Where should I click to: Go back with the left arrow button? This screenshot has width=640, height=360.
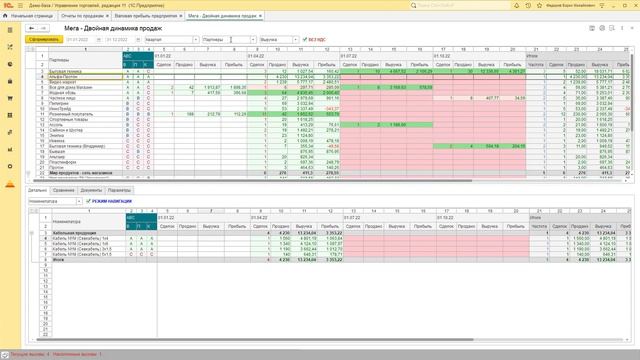tap(31, 28)
